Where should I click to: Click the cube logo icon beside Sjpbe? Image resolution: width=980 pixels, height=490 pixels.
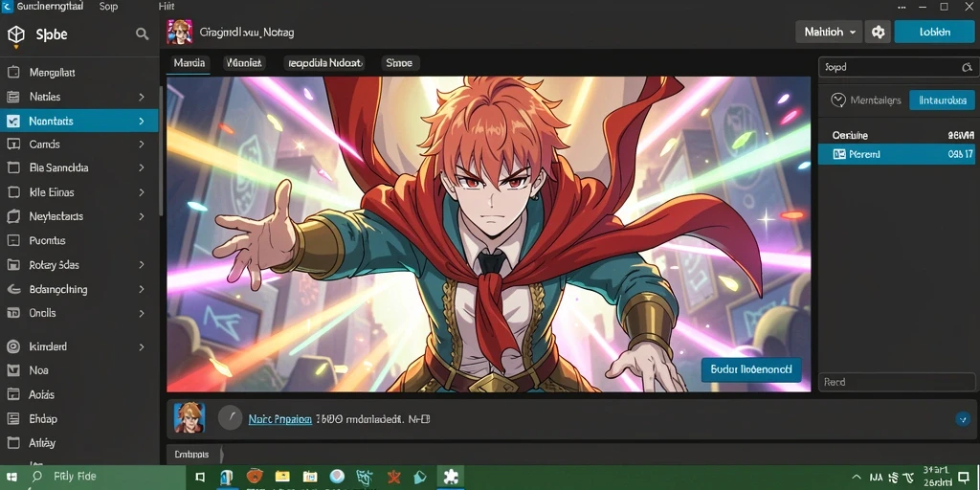pyautogui.click(x=15, y=35)
